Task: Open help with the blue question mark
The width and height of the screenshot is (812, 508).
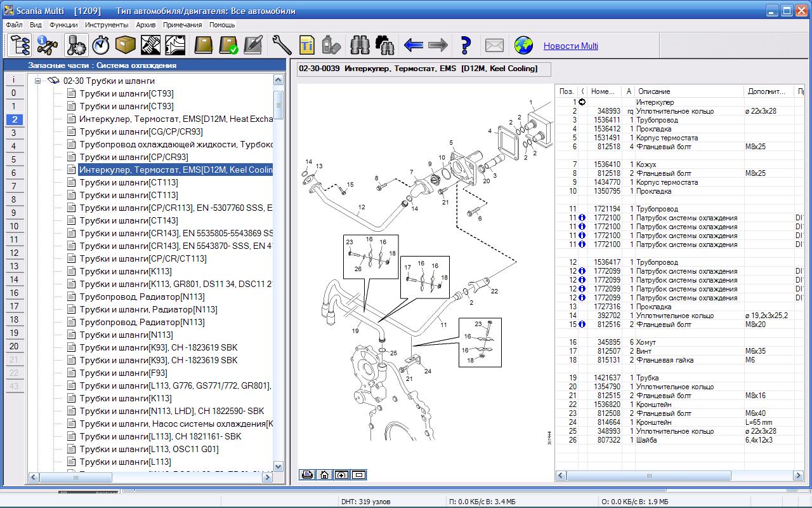Action: (x=466, y=45)
